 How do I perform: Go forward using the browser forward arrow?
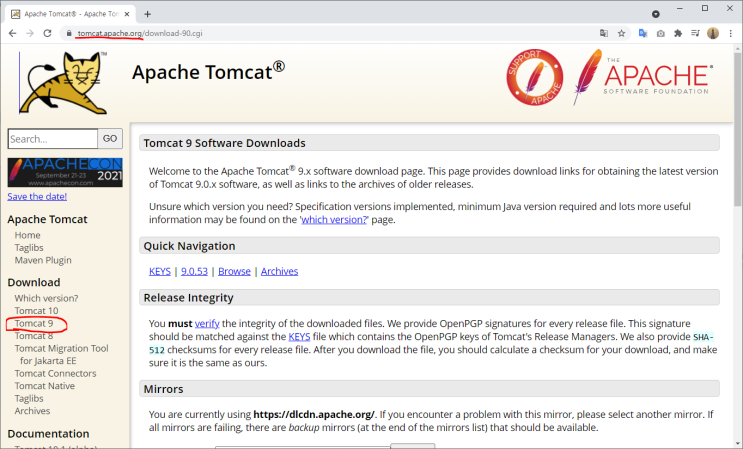pos(30,33)
